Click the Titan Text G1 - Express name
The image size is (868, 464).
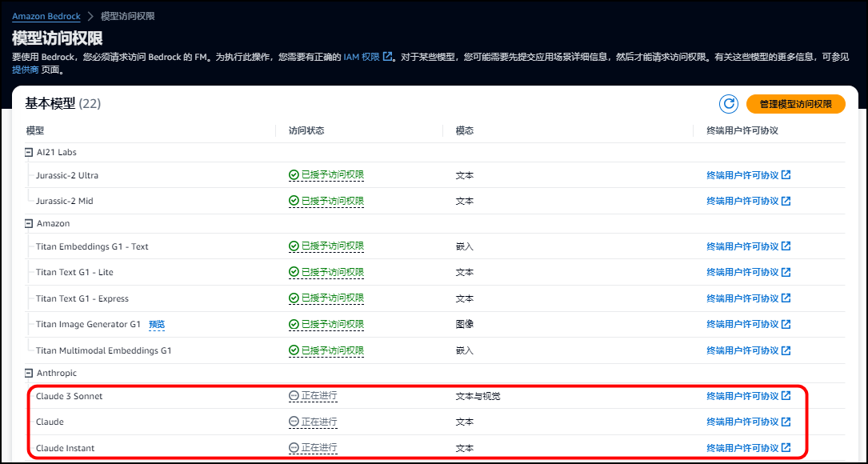(82, 298)
